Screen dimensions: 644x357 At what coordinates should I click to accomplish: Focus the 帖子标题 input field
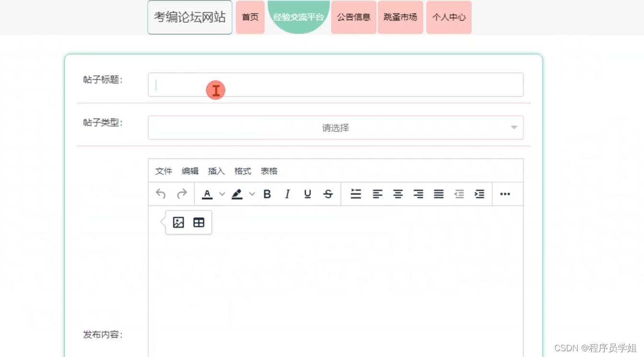[336, 85]
